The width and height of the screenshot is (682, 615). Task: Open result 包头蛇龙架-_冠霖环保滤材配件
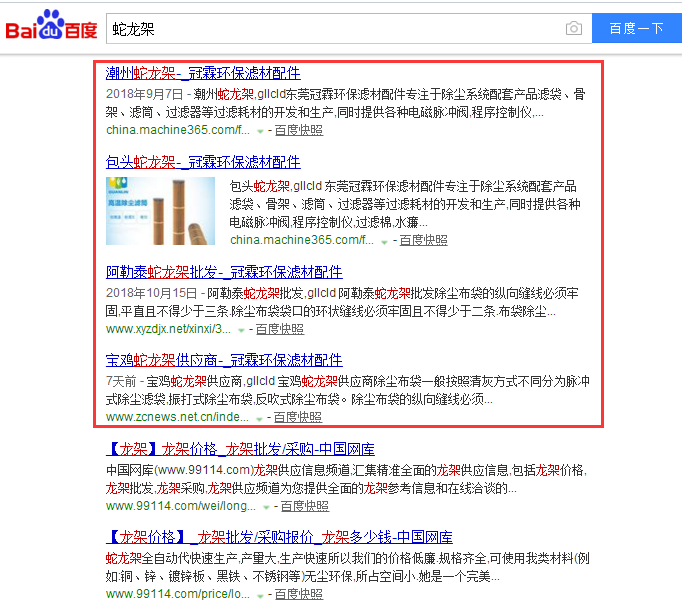tap(203, 162)
